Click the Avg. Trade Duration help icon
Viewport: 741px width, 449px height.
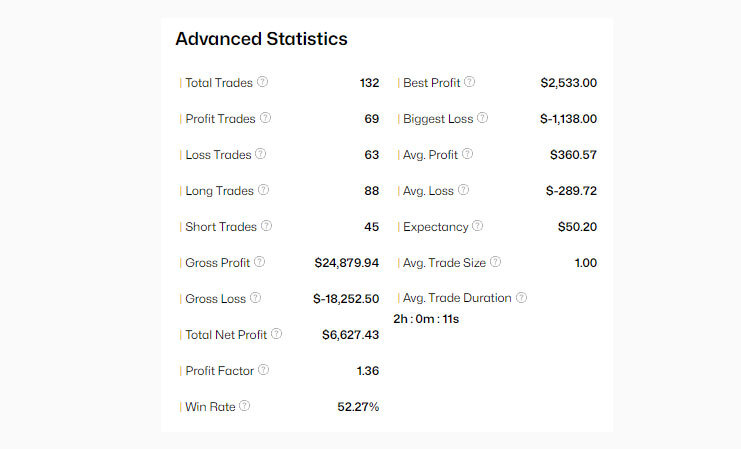click(x=521, y=297)
